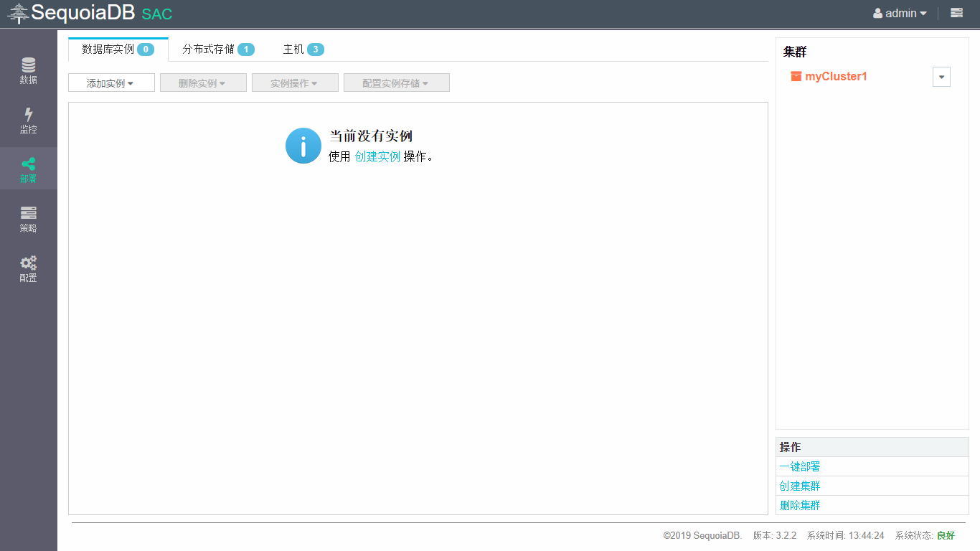Click the 集群 panel heading
Viewport: 980px width, 551px height.
(x=795, y=52)
